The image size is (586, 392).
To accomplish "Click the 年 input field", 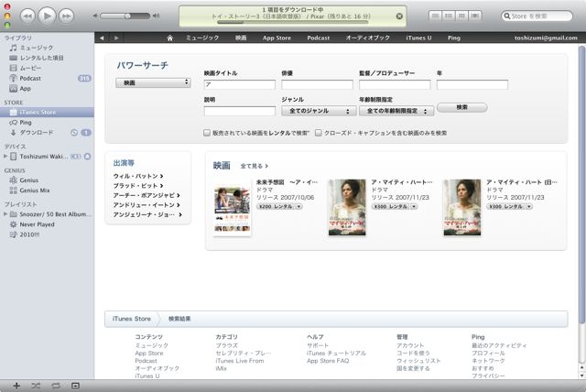I will tap(472, 84).
